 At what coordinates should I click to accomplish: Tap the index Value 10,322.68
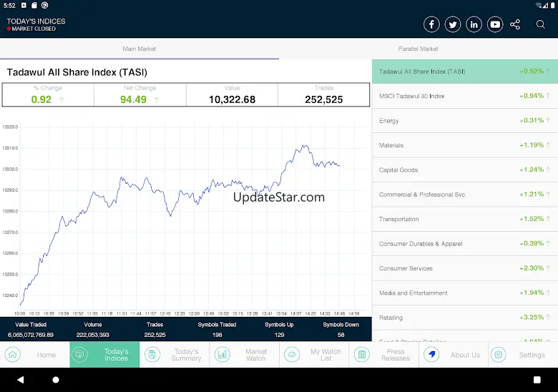click(232, 99)
